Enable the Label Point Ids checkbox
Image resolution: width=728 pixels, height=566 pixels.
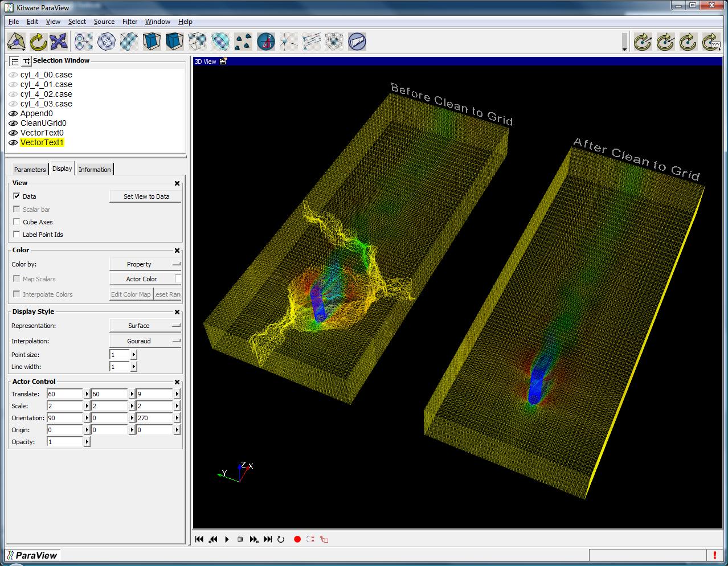point(17,234)
